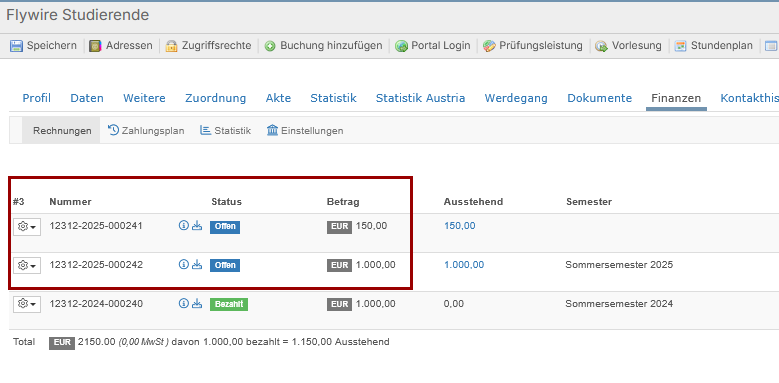Click the info icon for invoice 12312-2025-000241
This screenshot has height=383, width=779.
[184, 226]
